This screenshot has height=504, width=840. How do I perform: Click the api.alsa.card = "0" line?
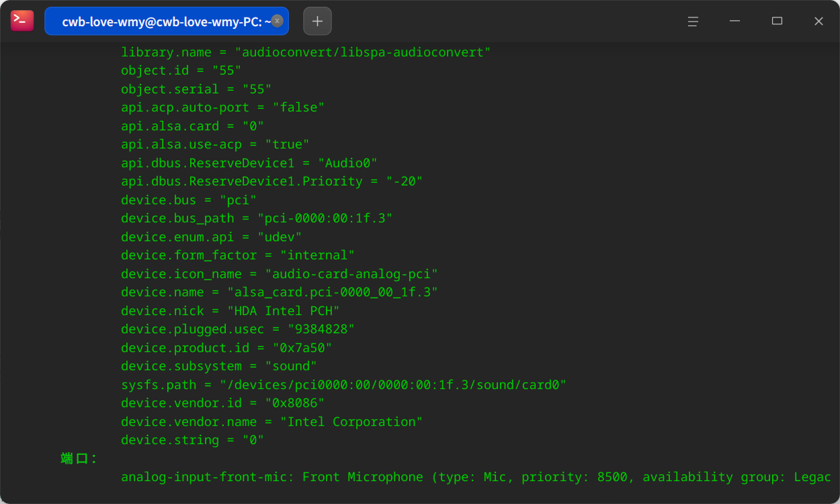coord(192,126)
